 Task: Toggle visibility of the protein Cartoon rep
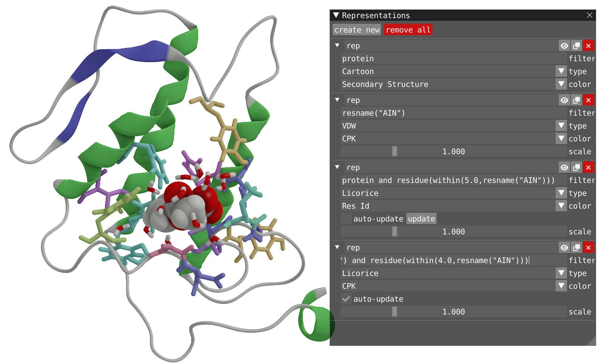pos(564,46)
